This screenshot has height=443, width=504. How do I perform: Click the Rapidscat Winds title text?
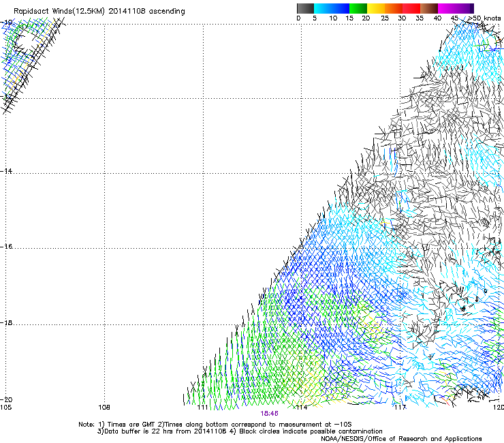[99, 12]
